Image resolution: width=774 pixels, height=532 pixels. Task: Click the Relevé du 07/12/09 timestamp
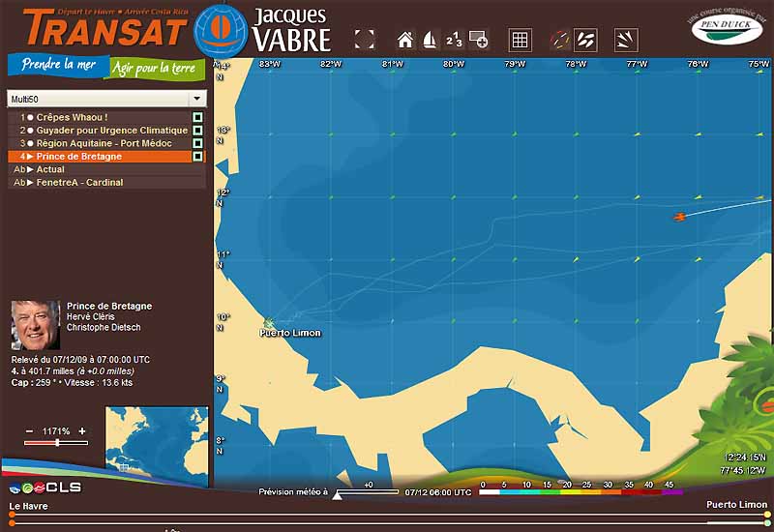tap(80, 360)
